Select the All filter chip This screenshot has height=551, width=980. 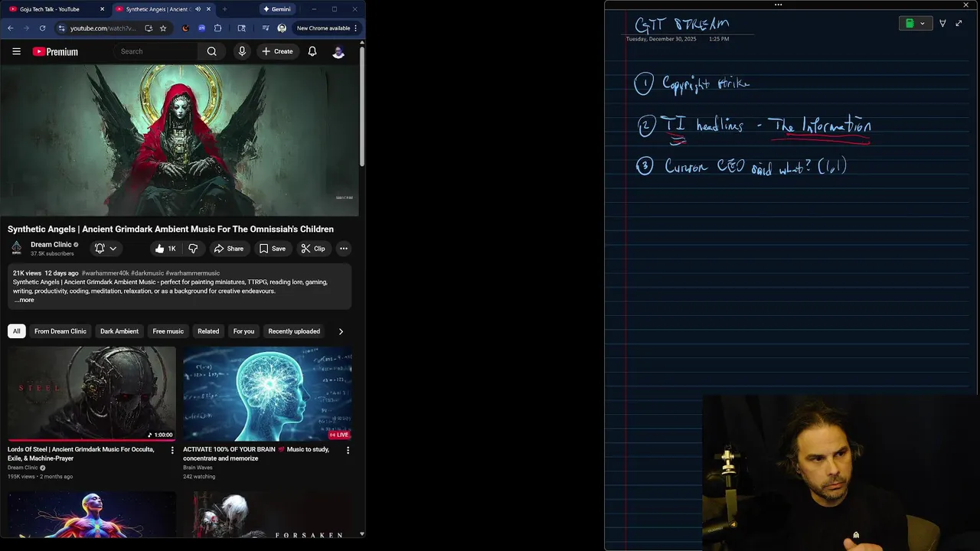16,331
